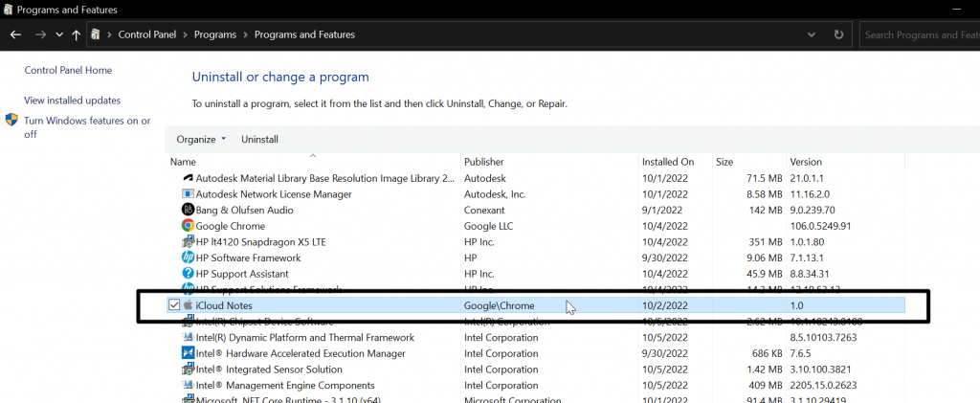The image size is (980, 403).
Task: Go up one folder level with the up arrow
Action: [77, 35]
